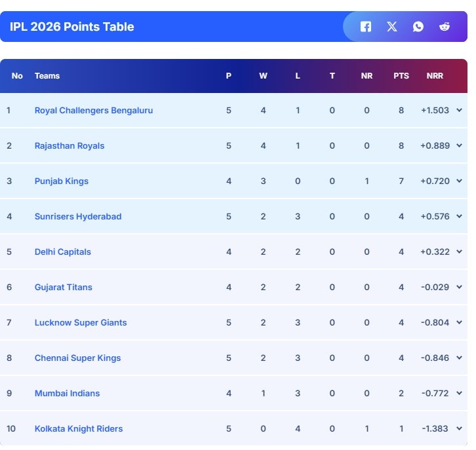Expand Sunrisers Hyderabad row chevron
Image resolution: width=476 pixels, height=450 pixels.
coord(459,217)
